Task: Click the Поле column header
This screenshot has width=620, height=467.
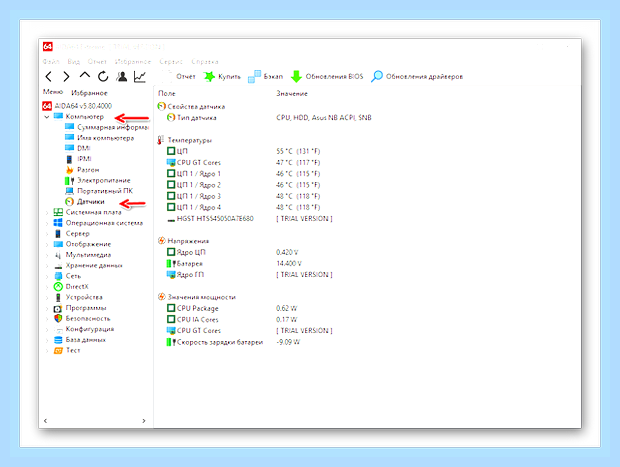Action: (x=167, y=93)
